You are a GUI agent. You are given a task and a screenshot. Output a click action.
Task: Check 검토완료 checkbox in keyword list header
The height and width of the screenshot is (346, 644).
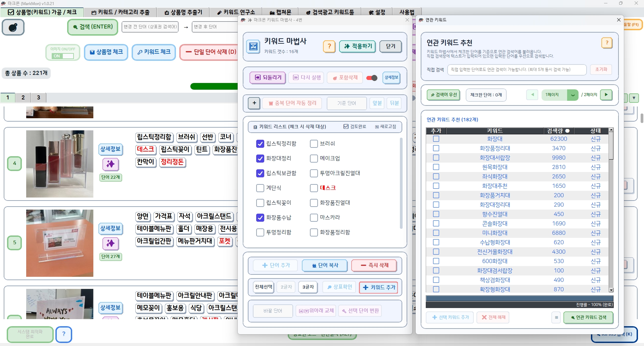[x=346, y=127]
